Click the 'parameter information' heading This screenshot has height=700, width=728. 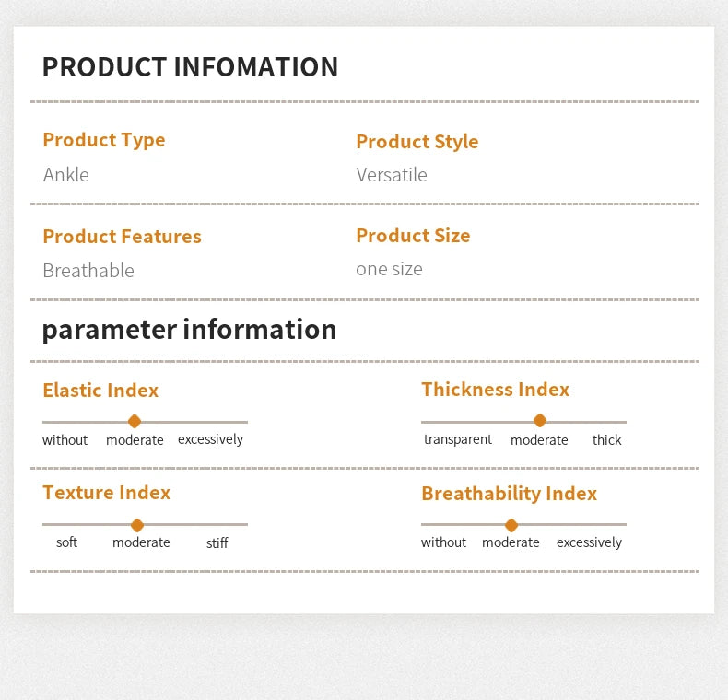coord(189,330)
